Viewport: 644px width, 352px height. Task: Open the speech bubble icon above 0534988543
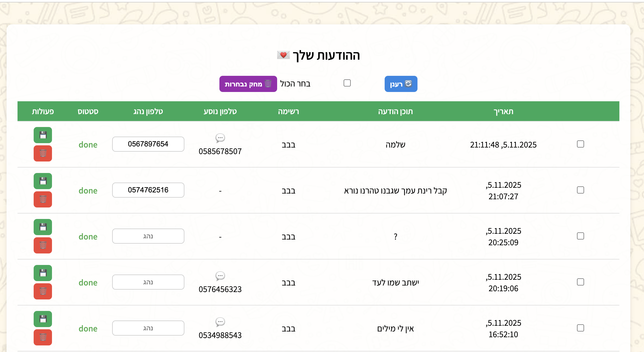coord(220,322)
